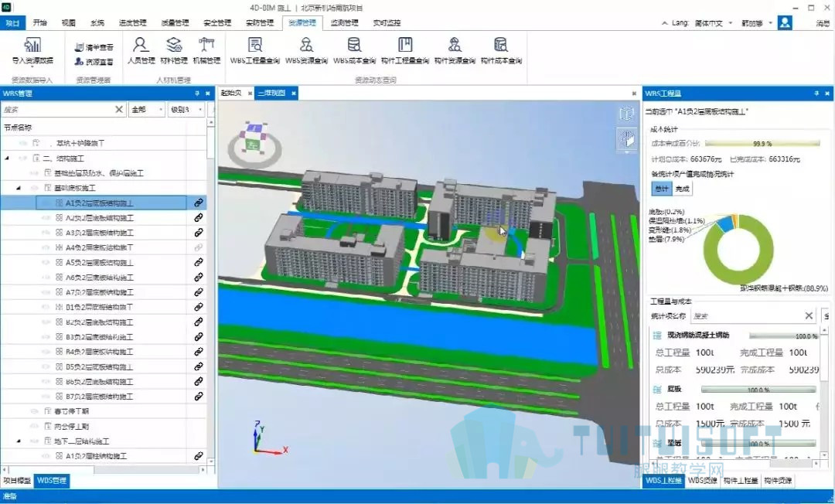The height and width of the screenshot is (504, 835).
Task: Open the username dropdown beside the avatar
Action: [770, 23]
